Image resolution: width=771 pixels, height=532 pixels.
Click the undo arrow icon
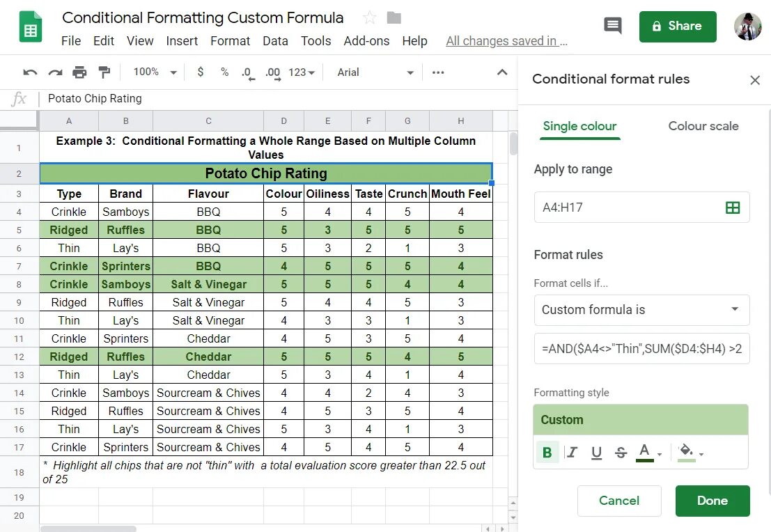[x=30, y=72]
